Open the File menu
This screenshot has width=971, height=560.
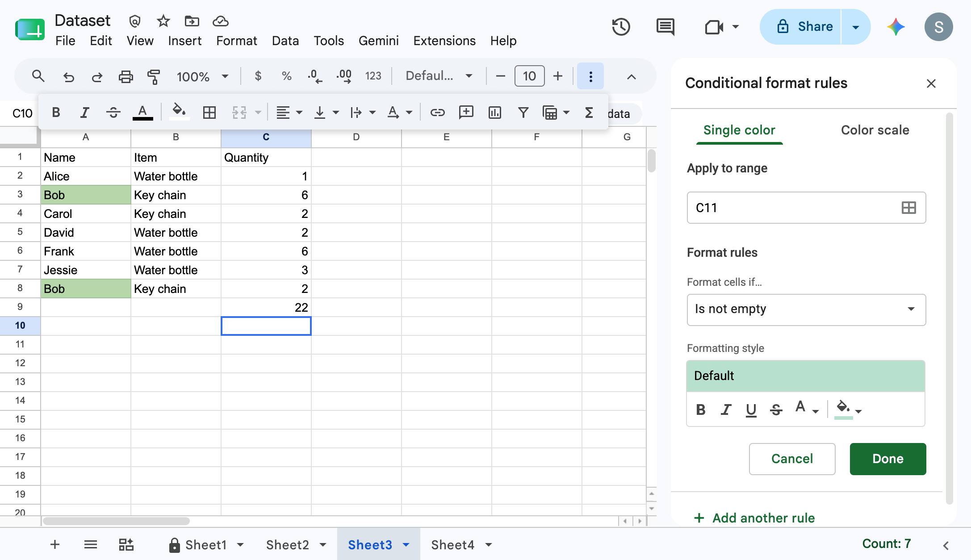65,41
